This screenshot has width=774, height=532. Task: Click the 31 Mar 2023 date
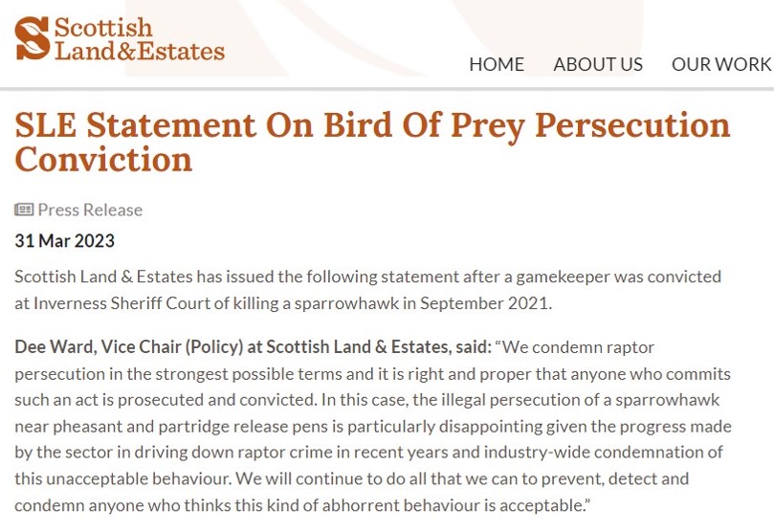click(64, 240)
